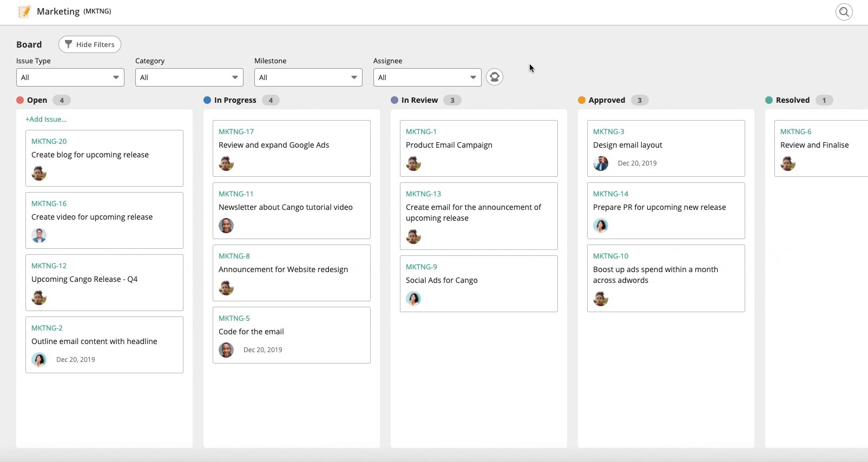Open the Milestone filter dropdown
Image resolution: width=868 pixels, height=462 pixels.
click(308, 77)
